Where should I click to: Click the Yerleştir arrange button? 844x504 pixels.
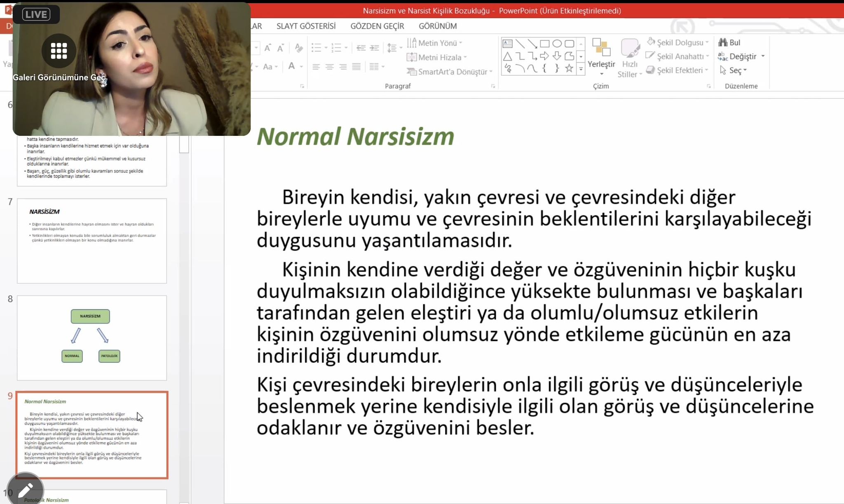(601, 58)
